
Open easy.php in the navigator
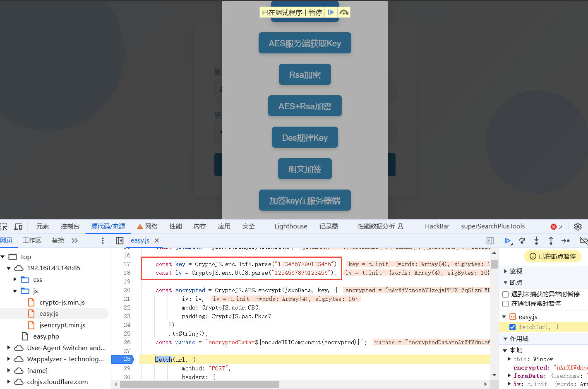[46, 336]
